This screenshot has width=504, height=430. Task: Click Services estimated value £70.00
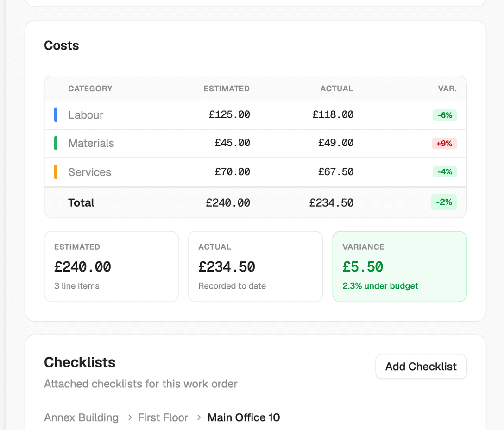pyautogui.click(x=233, y=172)
